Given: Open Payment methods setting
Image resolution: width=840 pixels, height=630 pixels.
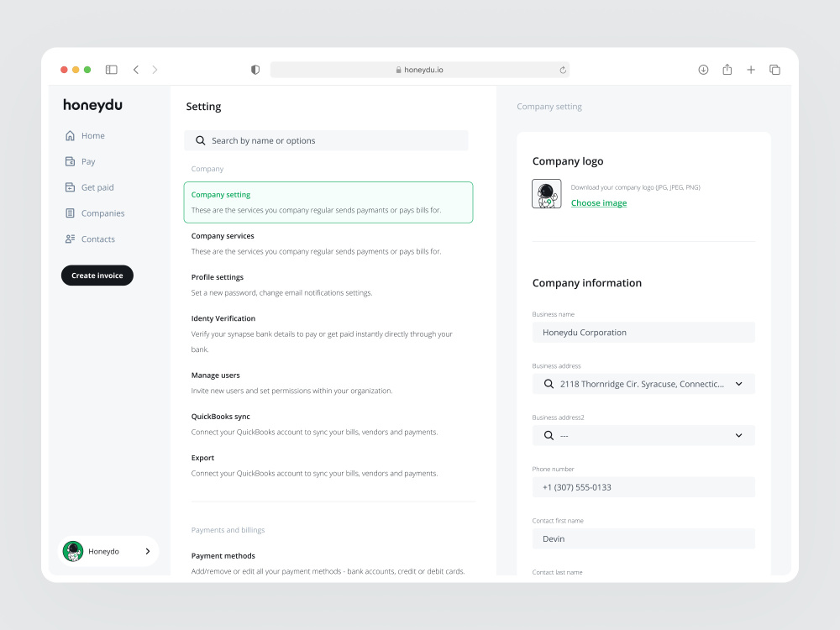Looking at the screenshot, I should (328, 563).
